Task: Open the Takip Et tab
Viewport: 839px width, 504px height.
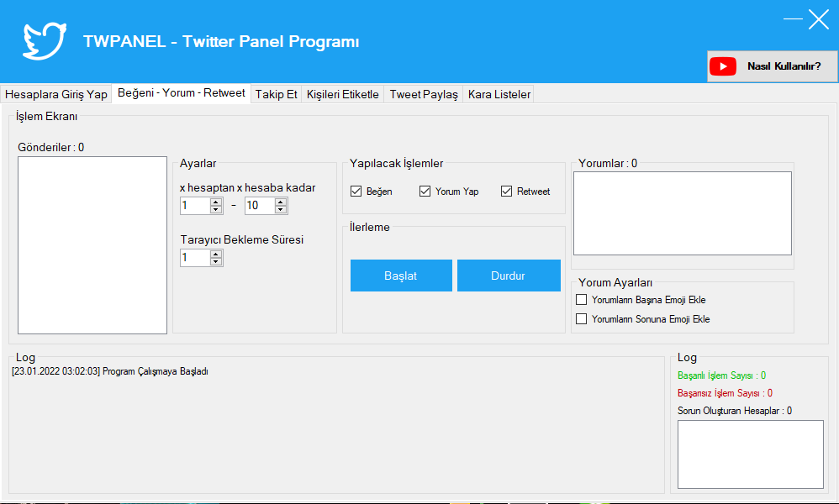Action: pyautogui.click(x=276, y=94)
